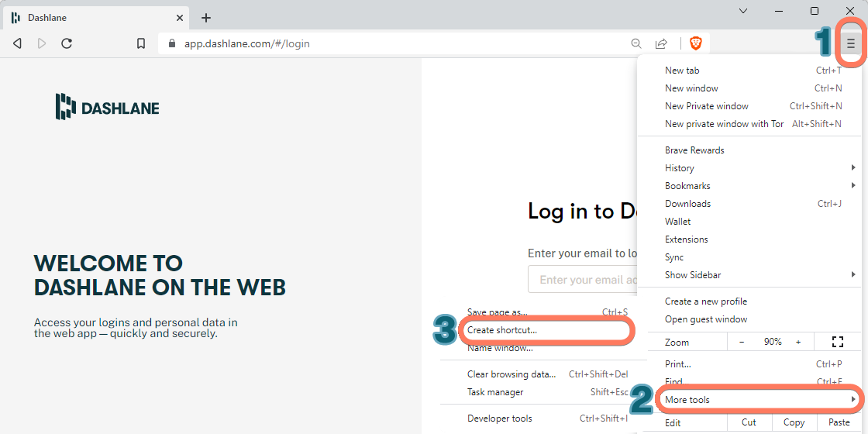Click the tab search chevron in title bar
Screen dimensions: 868x434
point(743,11)
